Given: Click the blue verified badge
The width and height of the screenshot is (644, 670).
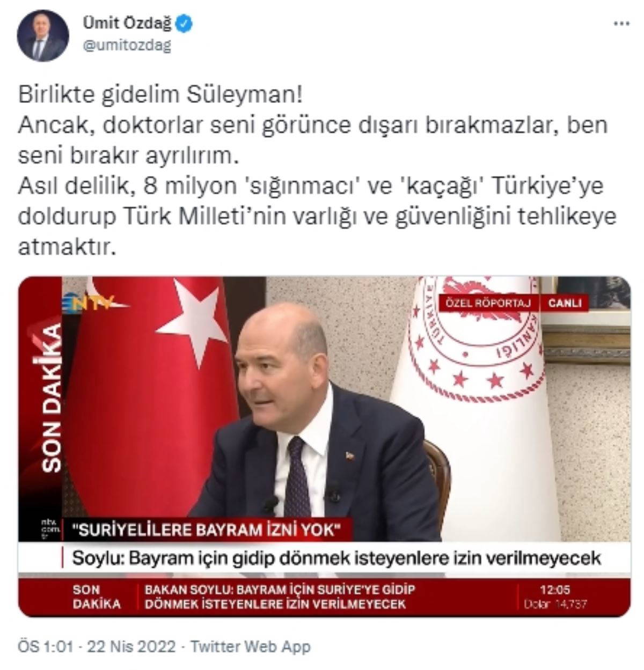Looking at the screenshot, I should point(186,24).
